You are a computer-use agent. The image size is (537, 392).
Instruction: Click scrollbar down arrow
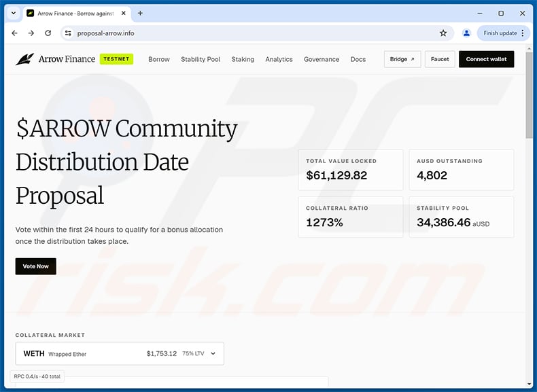pos(529,384)
